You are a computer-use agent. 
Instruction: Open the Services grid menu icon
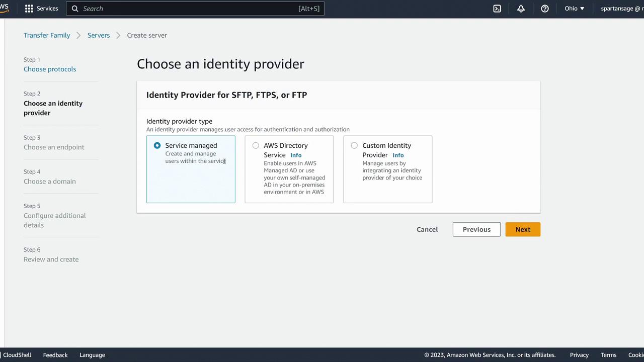tap(29, 9)
